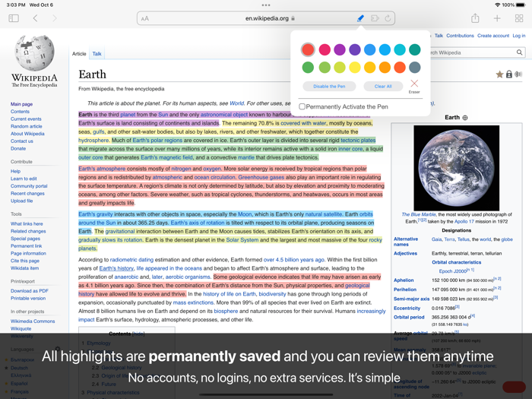Viewport: 532px width, 399px height.
Task: Reload the page with the refresh icon
Action: (388, 18)
